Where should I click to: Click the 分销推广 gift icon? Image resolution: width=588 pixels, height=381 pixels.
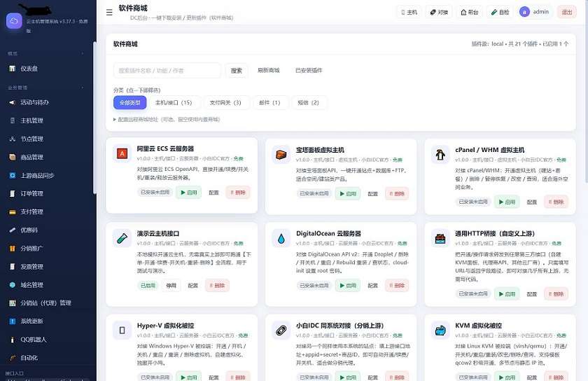[x=13, y=248]
